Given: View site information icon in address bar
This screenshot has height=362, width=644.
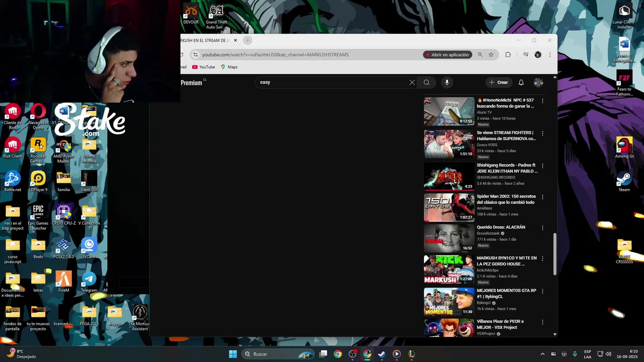Looking at the screenshot, I should coord(196,55).
